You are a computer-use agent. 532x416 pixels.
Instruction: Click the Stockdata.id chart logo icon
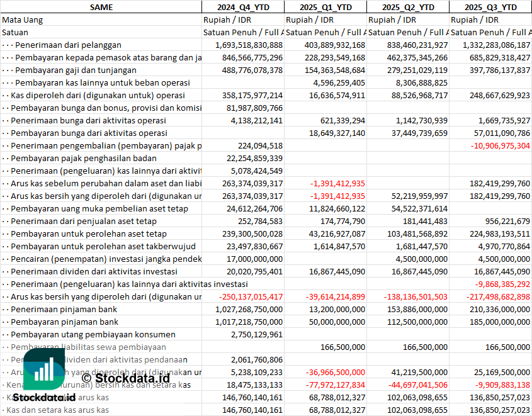(43, 369)
